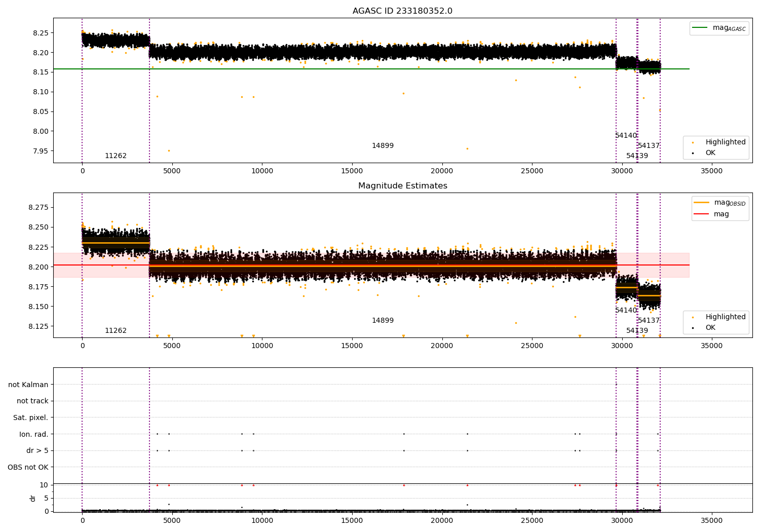Click the 8.175 y-axis tick label
The height and width of the screenshot is (532, 760).
pyautogui.click(x=38, y=287)
